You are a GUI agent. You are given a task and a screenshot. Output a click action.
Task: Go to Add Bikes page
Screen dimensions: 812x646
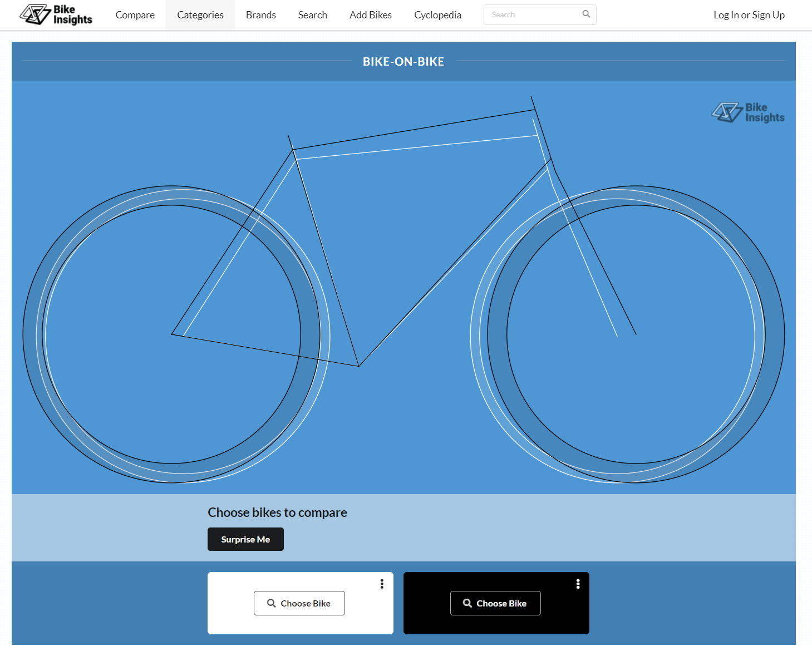tap(371, 15)
